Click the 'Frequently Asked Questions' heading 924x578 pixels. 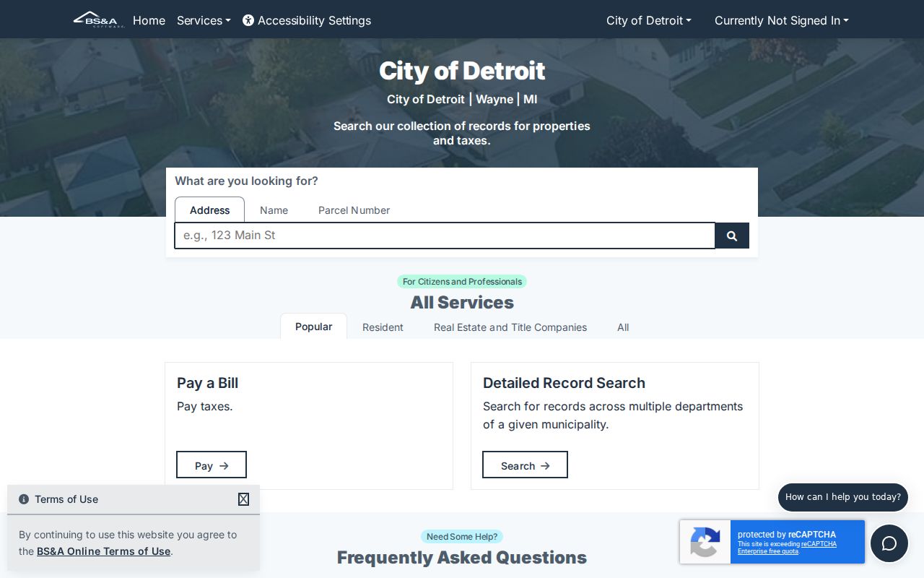pyautogui.click(x=462, y=558)
